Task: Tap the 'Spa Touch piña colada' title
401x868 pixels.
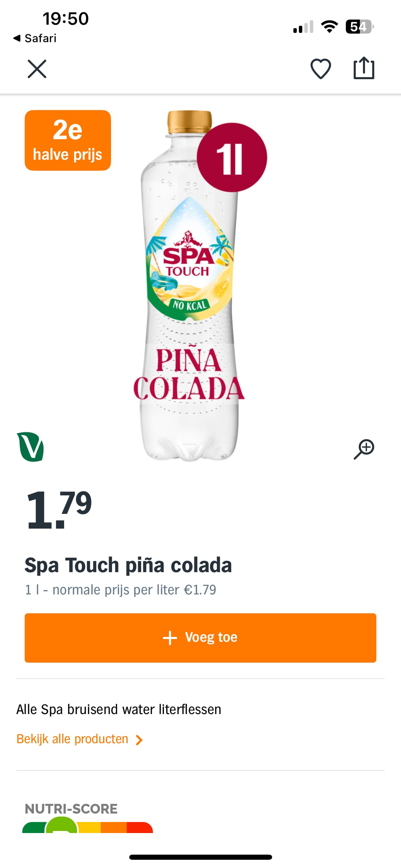Action: (128, 565)
